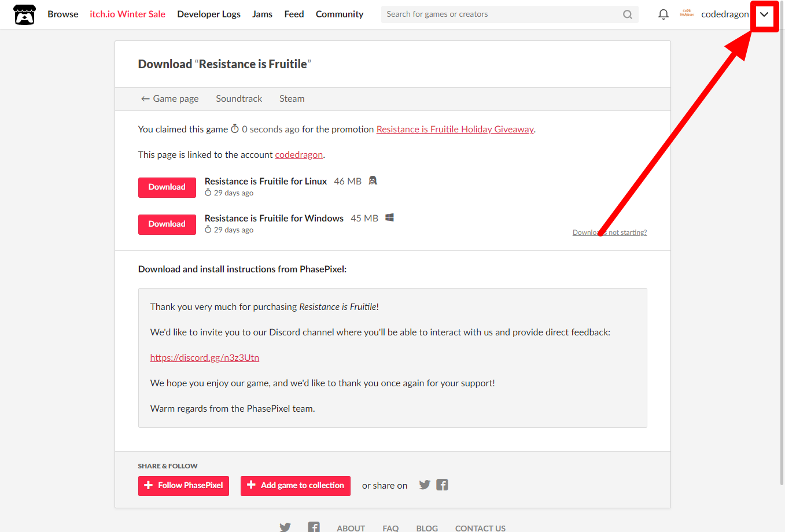Screen dimensions: 785x532
Task: Open notifications bell
Action: click(664, 14)
